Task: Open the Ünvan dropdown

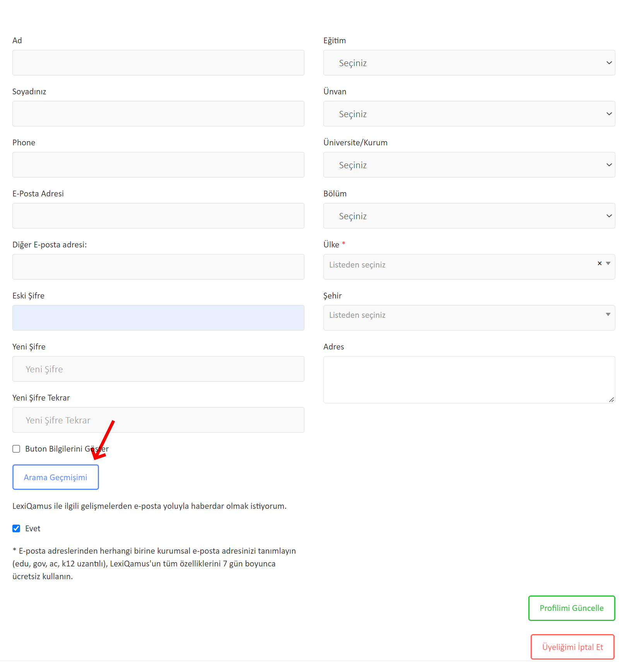Action: [x=469, y=114]
